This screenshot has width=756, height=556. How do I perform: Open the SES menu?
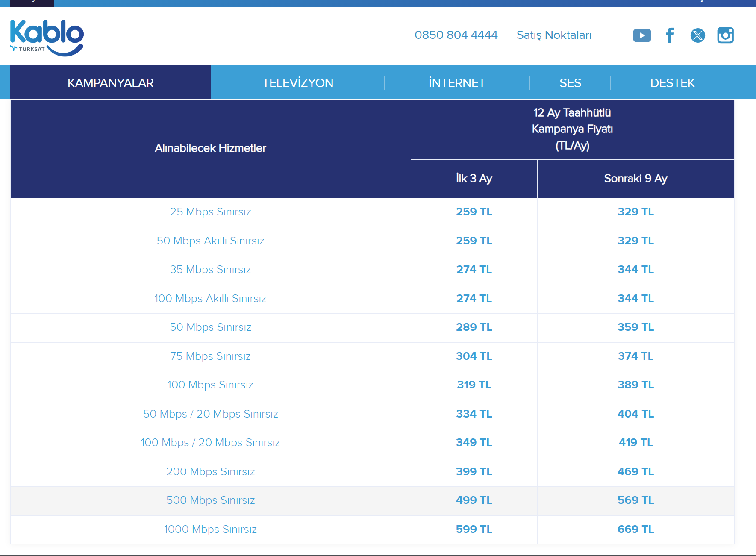tap(570, 83)
